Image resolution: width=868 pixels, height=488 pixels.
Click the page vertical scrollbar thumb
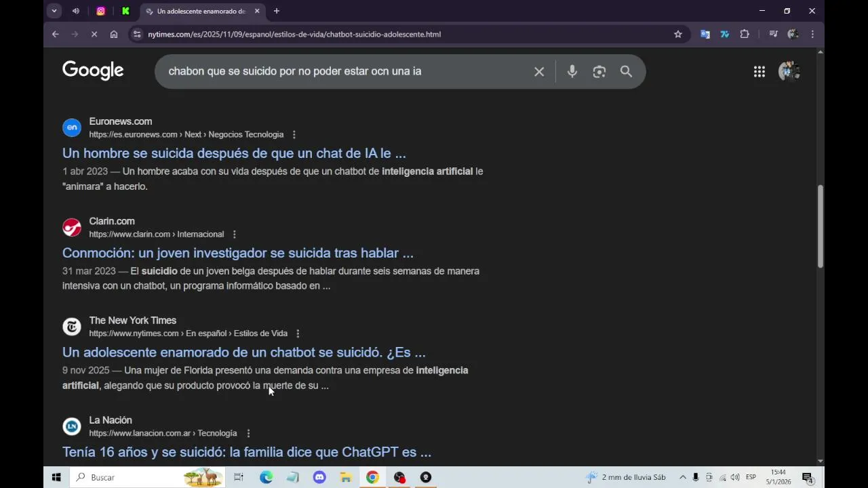coord(820,226)
